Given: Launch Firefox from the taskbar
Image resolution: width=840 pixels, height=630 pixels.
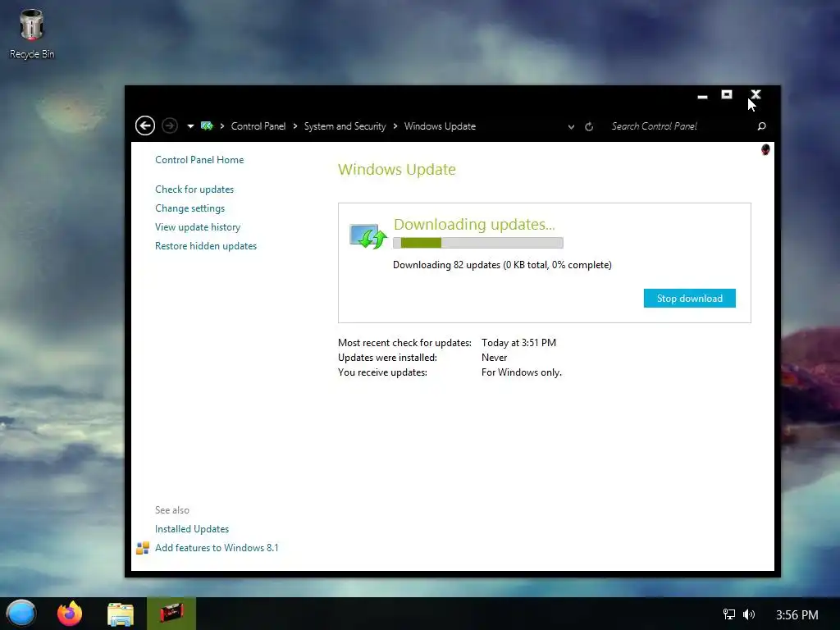Looking at the screenshot, I should point(70,614).
